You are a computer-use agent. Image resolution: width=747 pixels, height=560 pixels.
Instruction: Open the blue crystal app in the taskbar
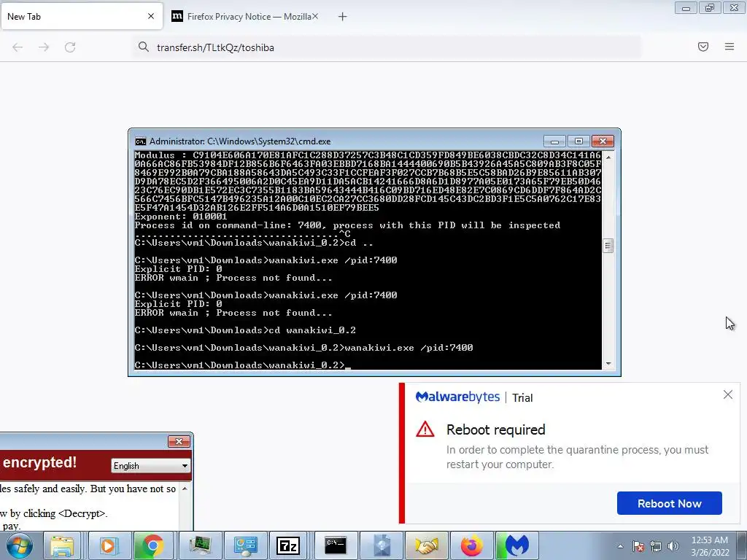coord(381,545)
